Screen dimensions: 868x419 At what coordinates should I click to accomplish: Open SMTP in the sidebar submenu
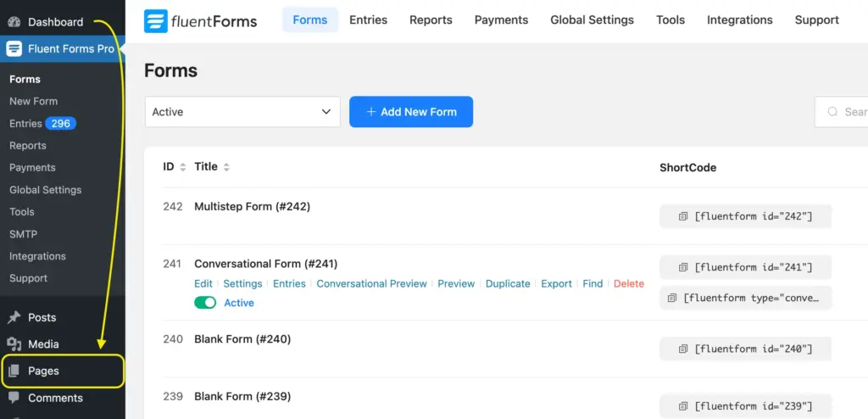[x=23, y=234]
